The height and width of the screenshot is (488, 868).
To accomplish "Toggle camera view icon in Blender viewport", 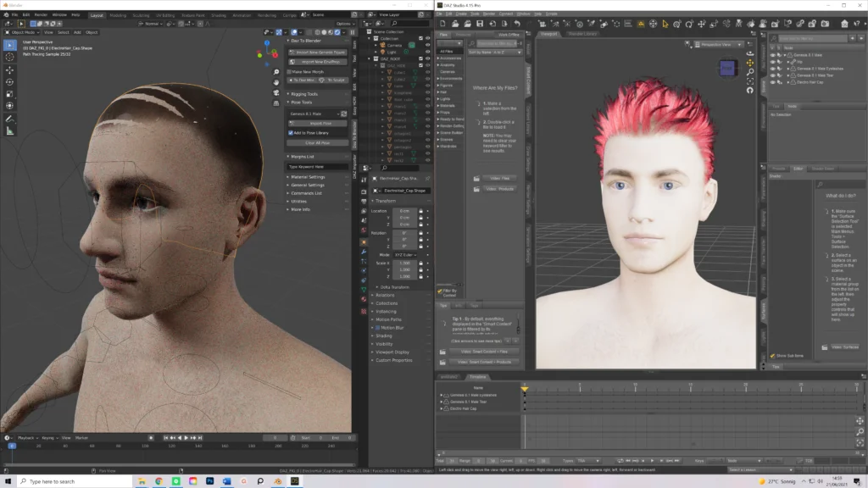I will pos(276,92).
